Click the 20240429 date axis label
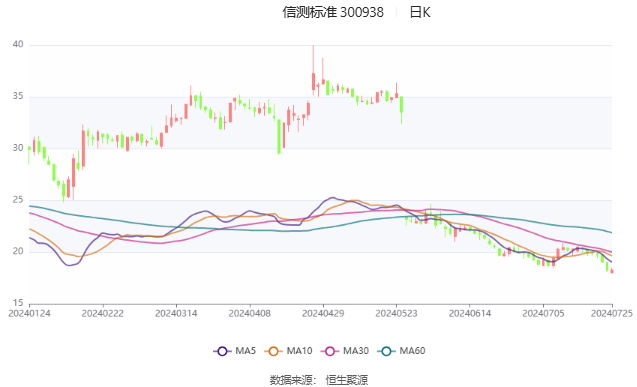The height and width of the screenshot is (387, 637). click(x=323, y=313)
